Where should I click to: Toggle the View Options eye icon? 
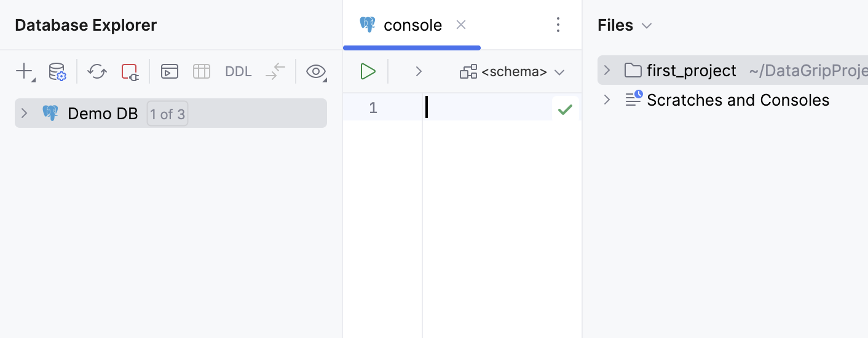[x=316, y=71]
